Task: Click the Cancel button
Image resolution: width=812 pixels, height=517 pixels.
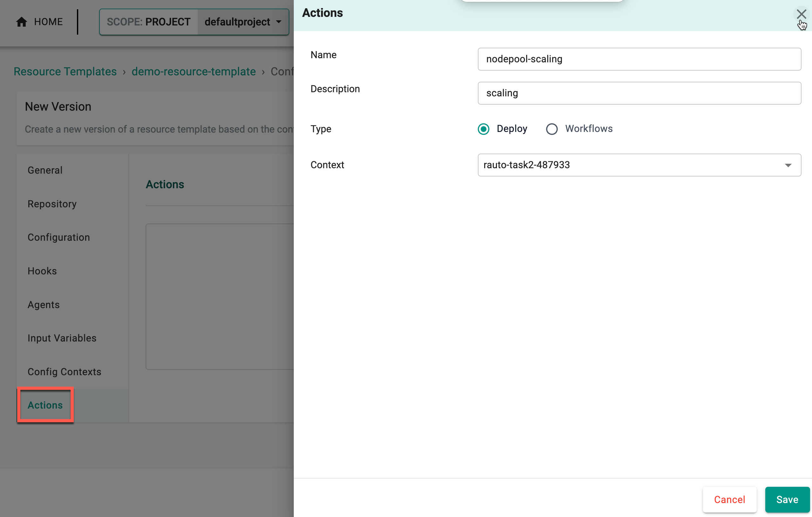Action: [x=729, y=499]
